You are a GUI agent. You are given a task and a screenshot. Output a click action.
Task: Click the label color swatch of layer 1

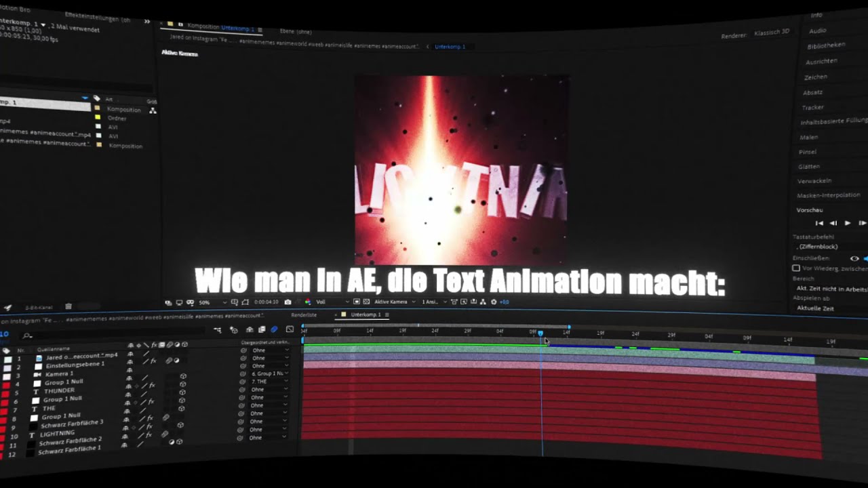tap(7, 360)
